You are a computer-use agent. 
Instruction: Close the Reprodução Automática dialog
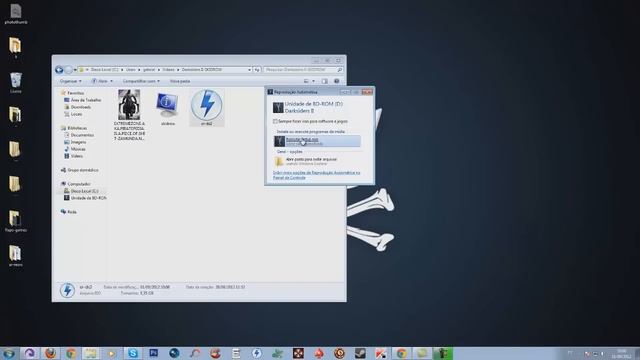click(367, 92)
